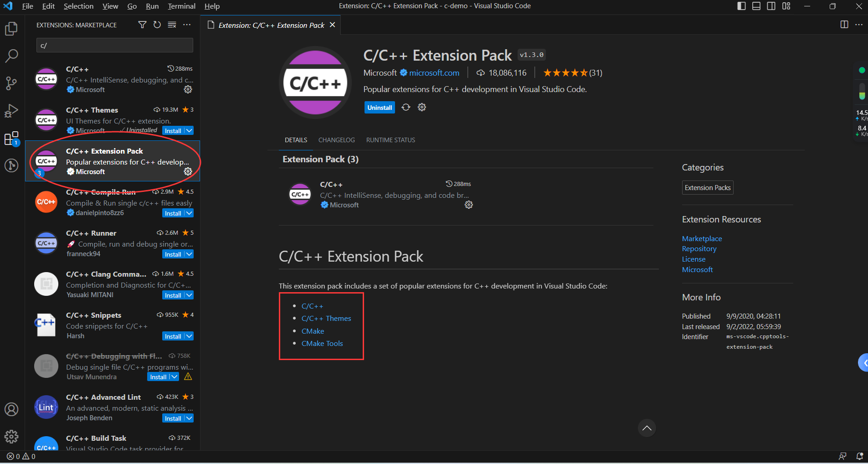Open the Manage gear in activity bar
868x464 pixels.
pos(11,437)
